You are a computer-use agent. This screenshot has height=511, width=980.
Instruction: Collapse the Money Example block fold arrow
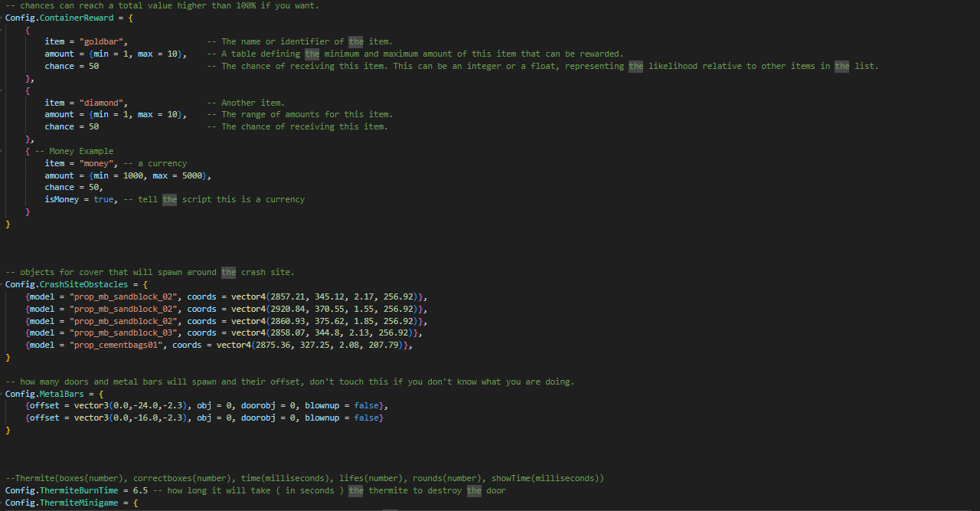click(2, 151)
